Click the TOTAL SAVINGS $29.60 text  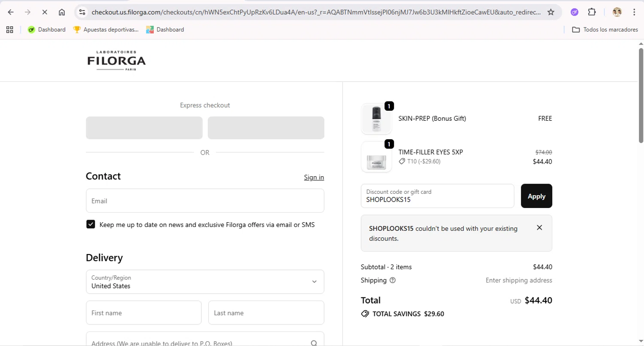point(408,314)
